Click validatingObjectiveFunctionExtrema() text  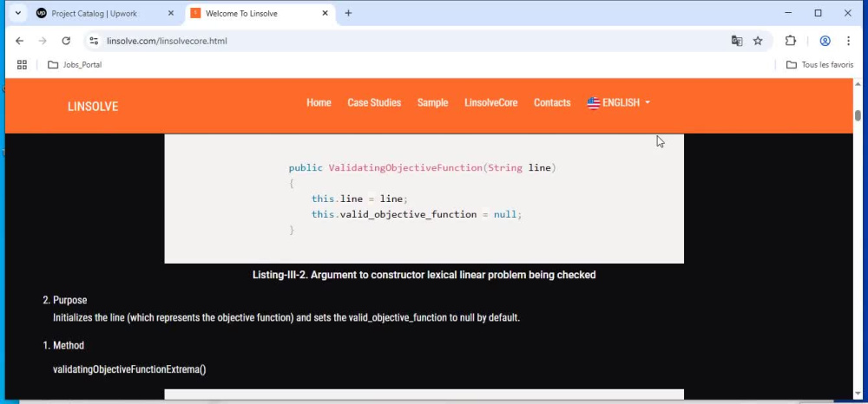[129, 369]
